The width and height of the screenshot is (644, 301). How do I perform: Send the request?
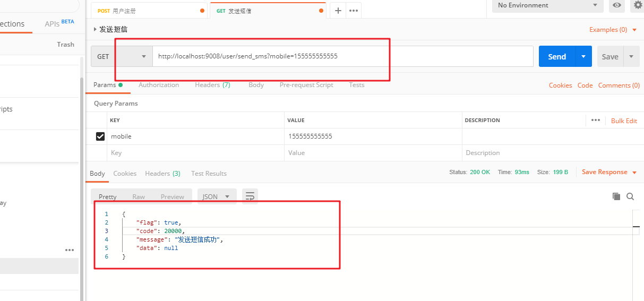tap(557, 56)
